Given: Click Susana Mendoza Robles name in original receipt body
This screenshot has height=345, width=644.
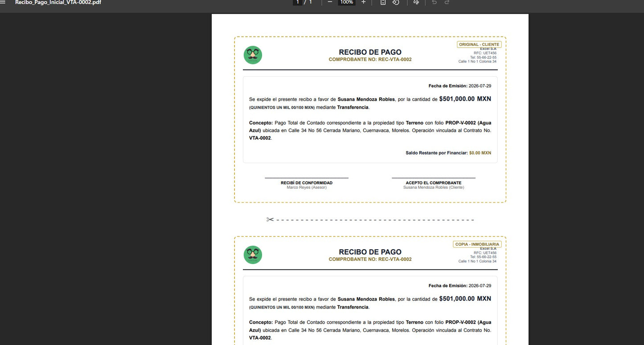Looking at the screenshot, I should click(366, 99).
